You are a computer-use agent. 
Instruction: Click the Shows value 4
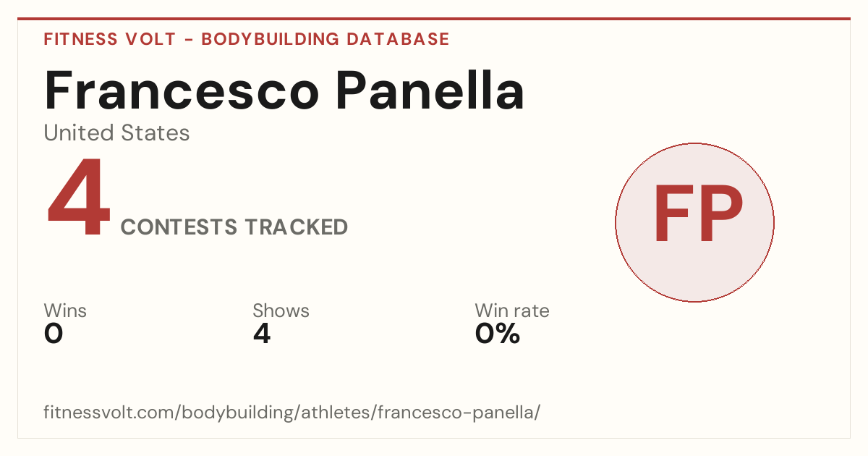click(262, 334)
